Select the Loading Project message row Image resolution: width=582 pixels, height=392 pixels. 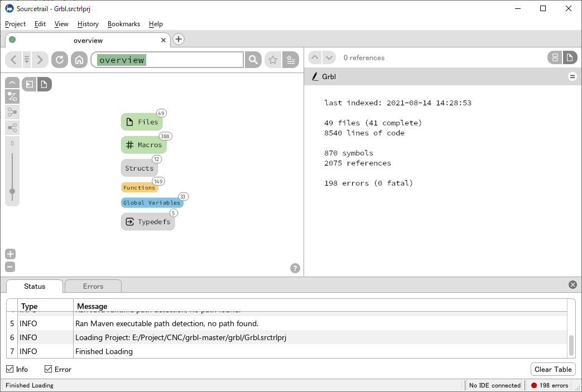pyautogui.click(x=287, y=337)
